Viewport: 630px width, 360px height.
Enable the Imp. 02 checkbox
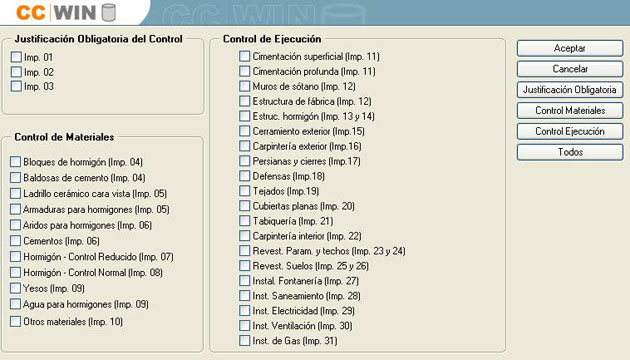point(16,72)
